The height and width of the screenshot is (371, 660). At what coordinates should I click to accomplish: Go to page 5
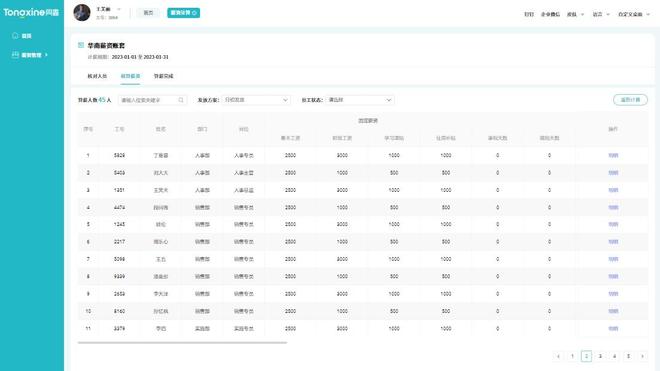(628, 356)
